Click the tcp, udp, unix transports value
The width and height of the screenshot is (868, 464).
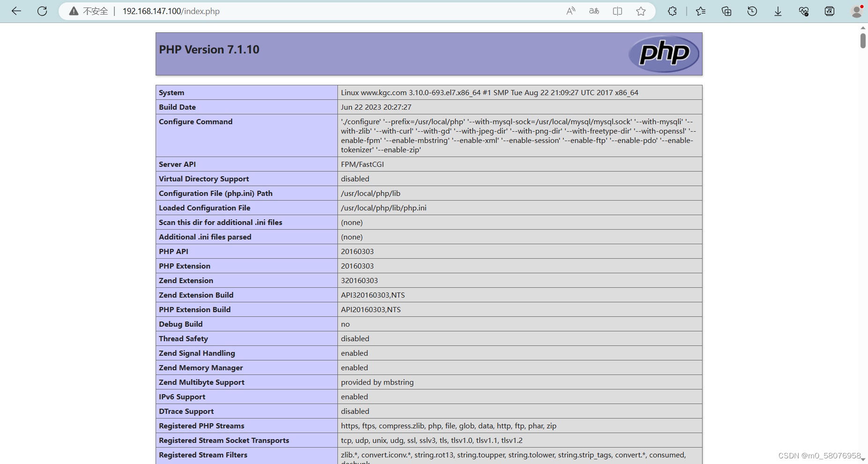[x=432, y=441]
